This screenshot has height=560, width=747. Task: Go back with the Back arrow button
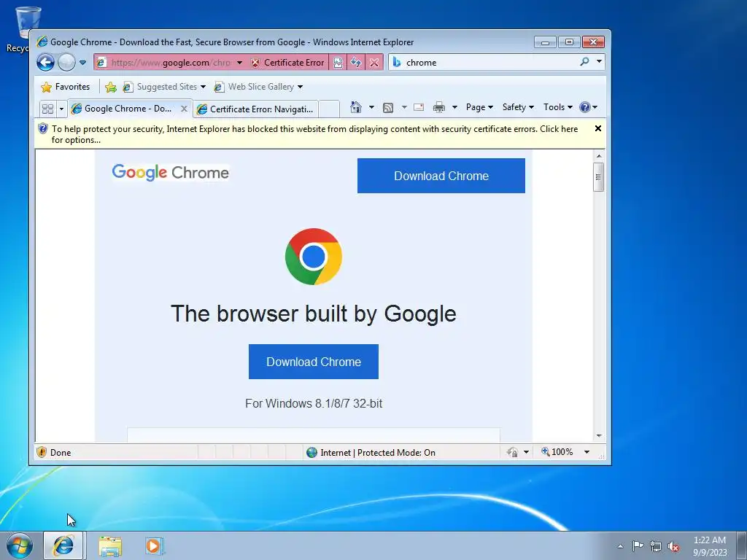[46, 63]
